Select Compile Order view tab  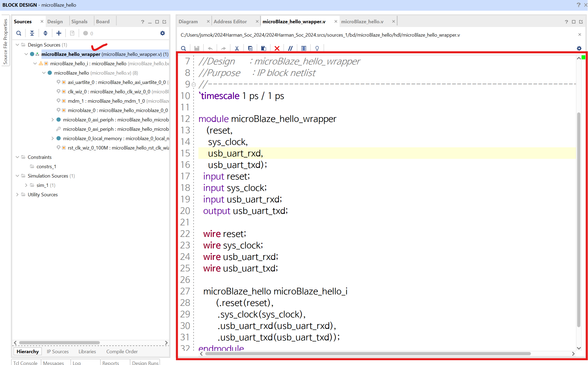coord(122,351)
